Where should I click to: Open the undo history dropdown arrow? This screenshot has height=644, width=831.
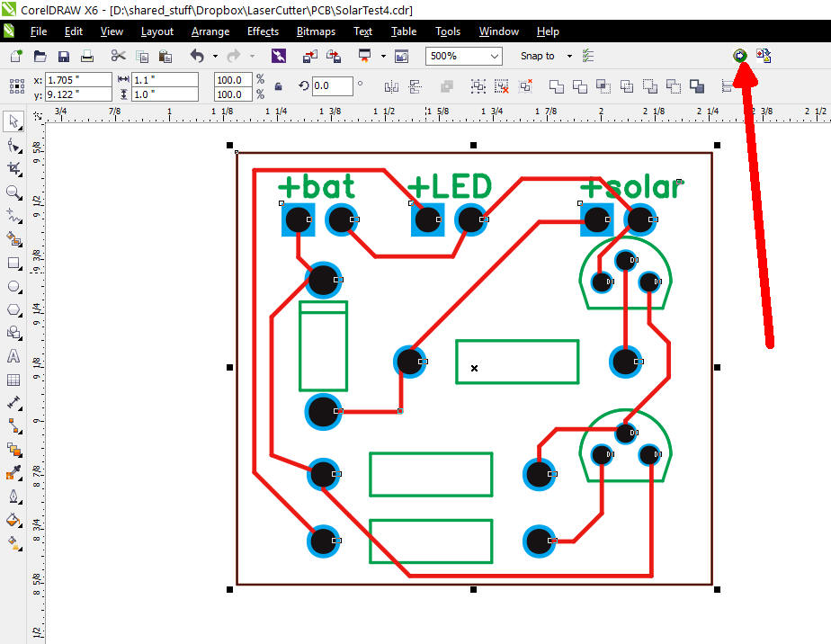tap(214, 56)
